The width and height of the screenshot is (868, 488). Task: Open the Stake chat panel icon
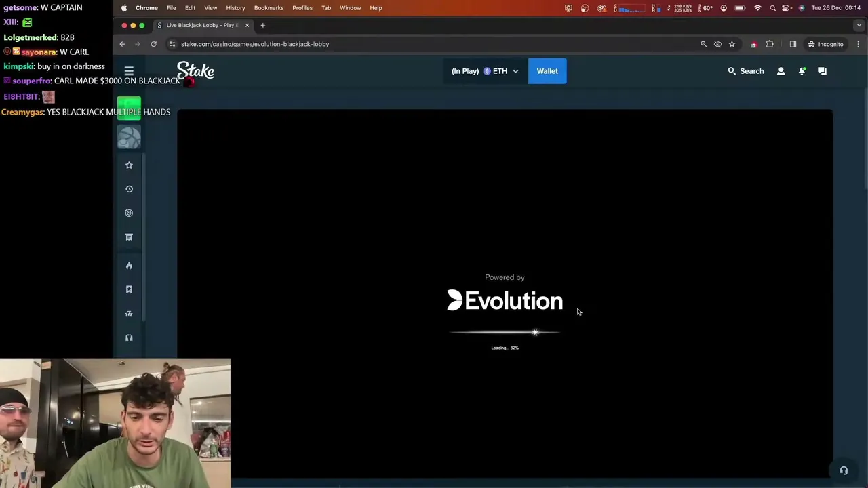(823, 71)
